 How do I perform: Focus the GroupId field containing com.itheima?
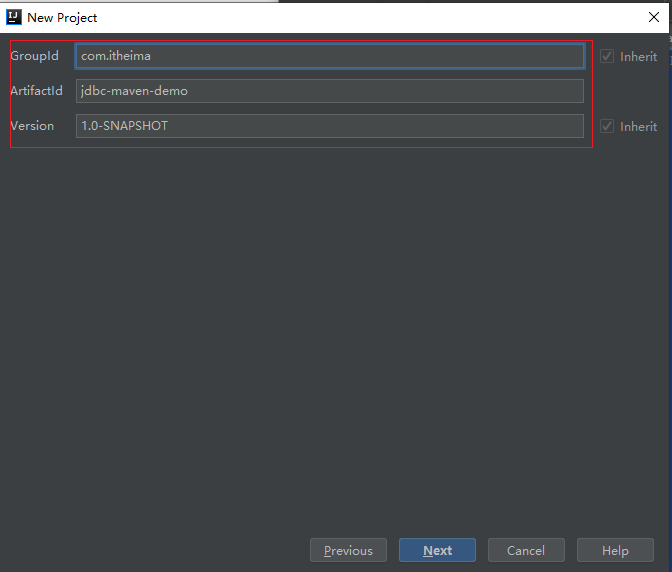tap(329, 56)
